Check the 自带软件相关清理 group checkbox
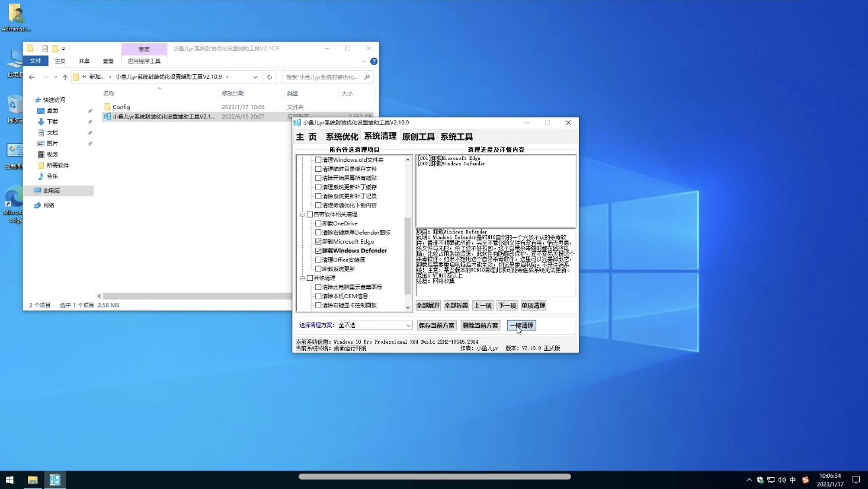Screen dimensions: 868x489 pyautogui.click(x=310, y=215)
